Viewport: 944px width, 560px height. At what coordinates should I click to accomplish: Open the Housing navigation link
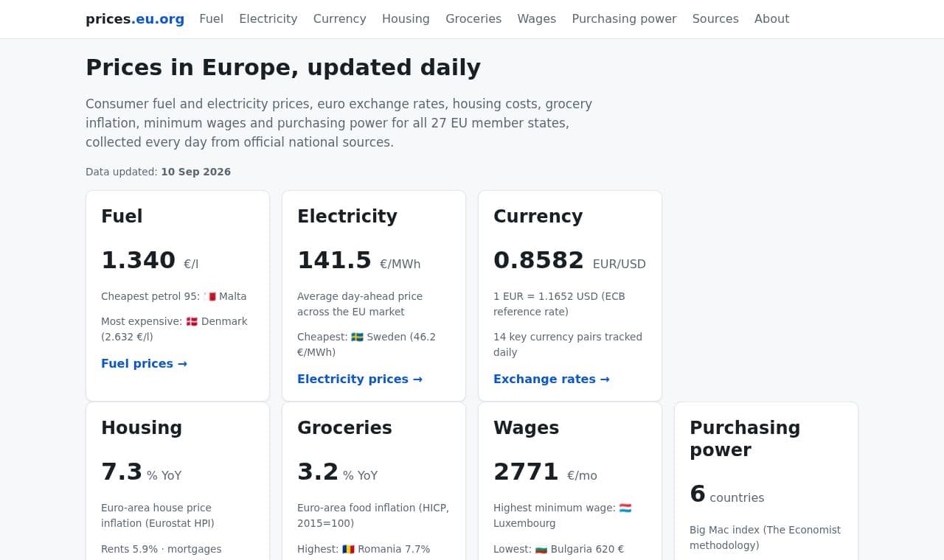click(x=406, y=19)
